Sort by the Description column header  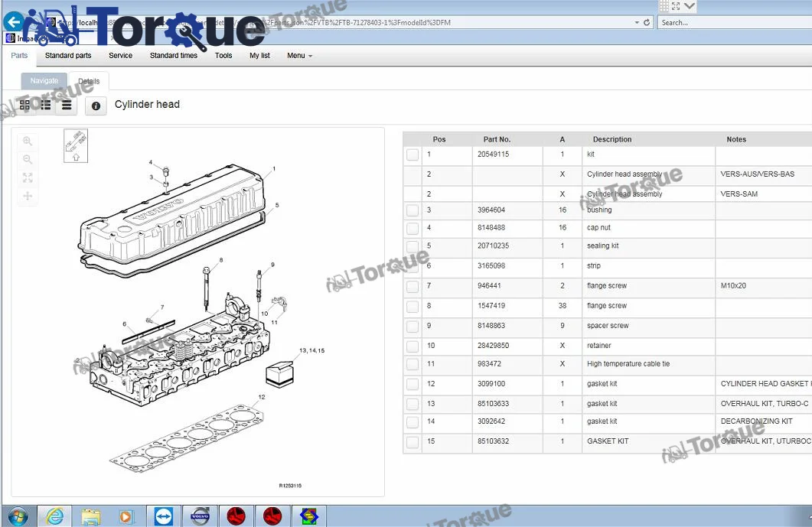[x=612, y=139]
